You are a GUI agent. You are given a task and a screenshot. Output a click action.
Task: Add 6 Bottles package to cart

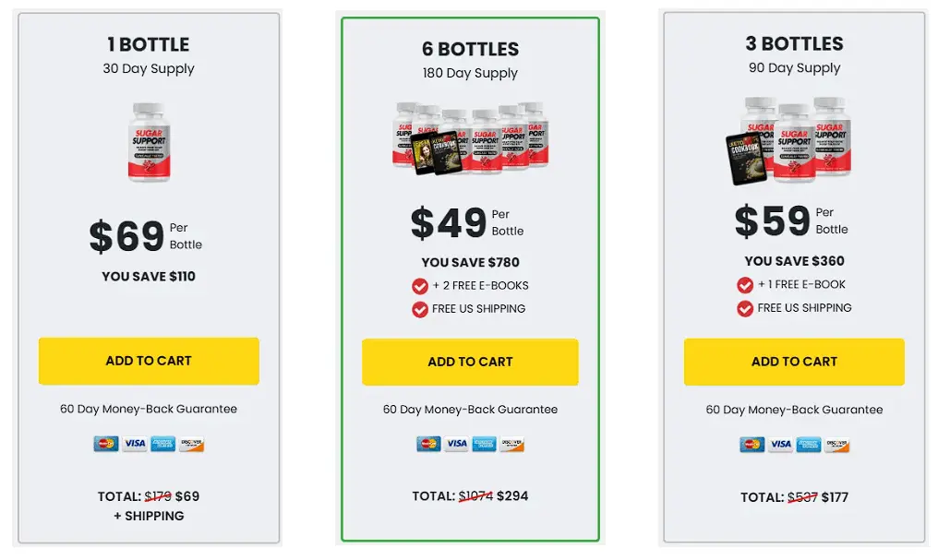[x=470, y=363]
